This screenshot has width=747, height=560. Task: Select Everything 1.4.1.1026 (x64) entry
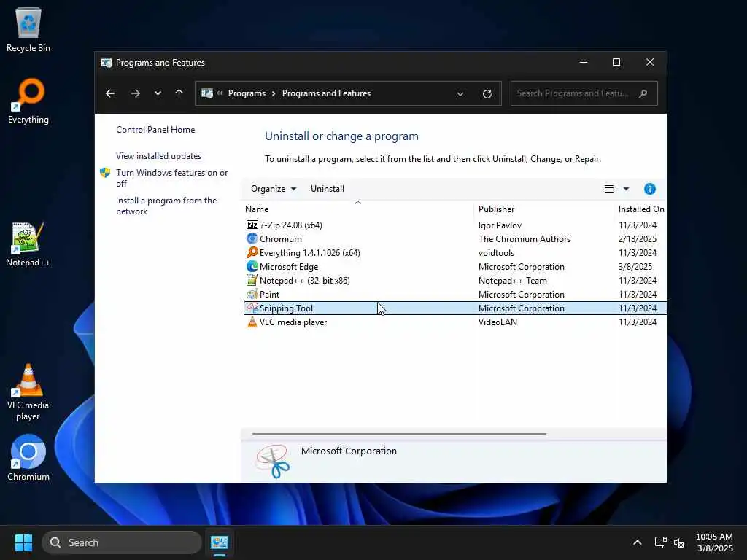pyautogui.click(x=309, y=252)
